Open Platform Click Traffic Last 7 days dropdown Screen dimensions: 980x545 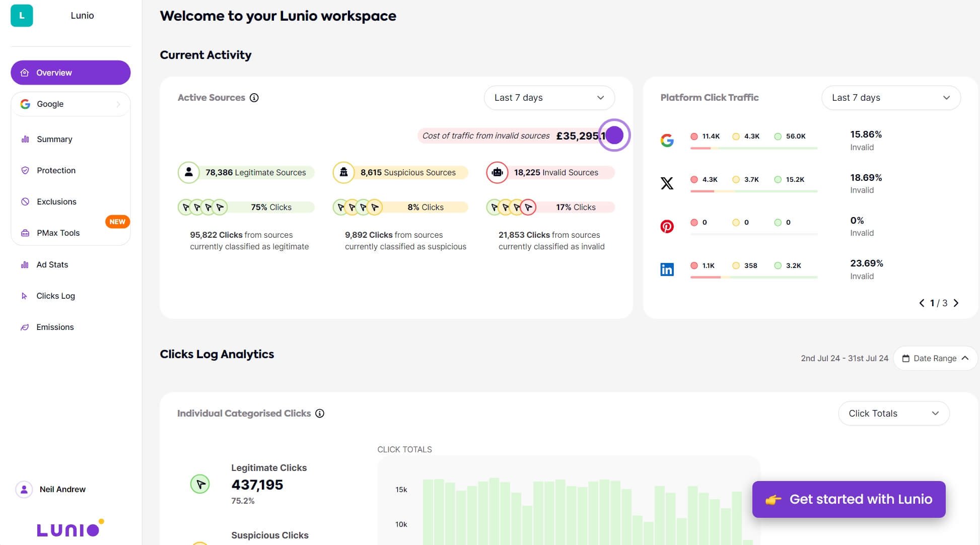coord(891,98)
